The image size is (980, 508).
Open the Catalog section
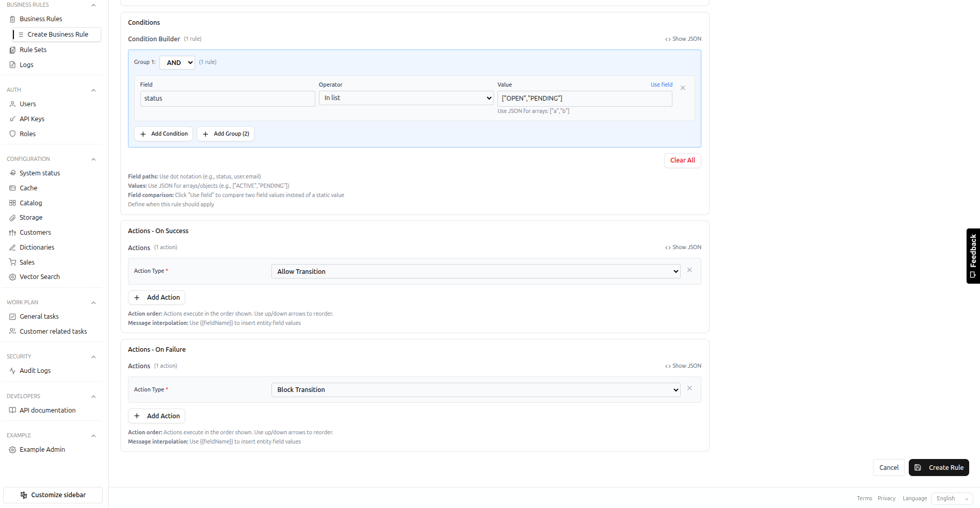point(30,203)
